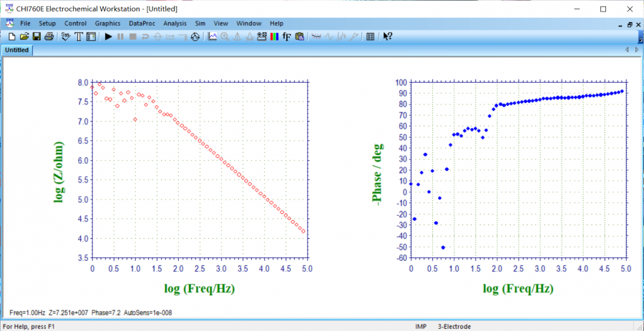Image resolution: width=644 pixels, height=331 pixels.
Task: Click the Open file folder icon
Action: pos(24,36)
